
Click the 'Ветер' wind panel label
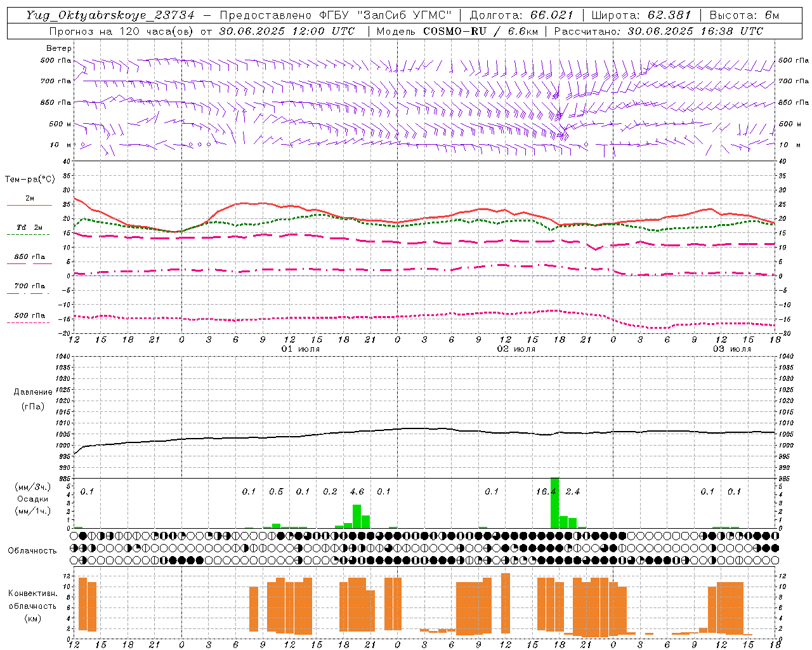pyautogui.click(x=59, y=48)
